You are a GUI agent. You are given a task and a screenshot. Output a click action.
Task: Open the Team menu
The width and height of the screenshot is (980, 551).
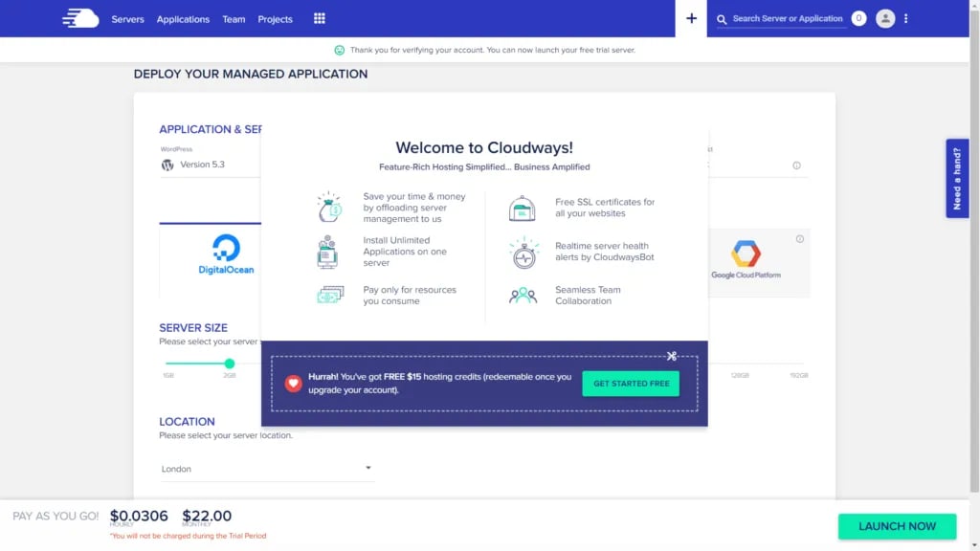234,19
